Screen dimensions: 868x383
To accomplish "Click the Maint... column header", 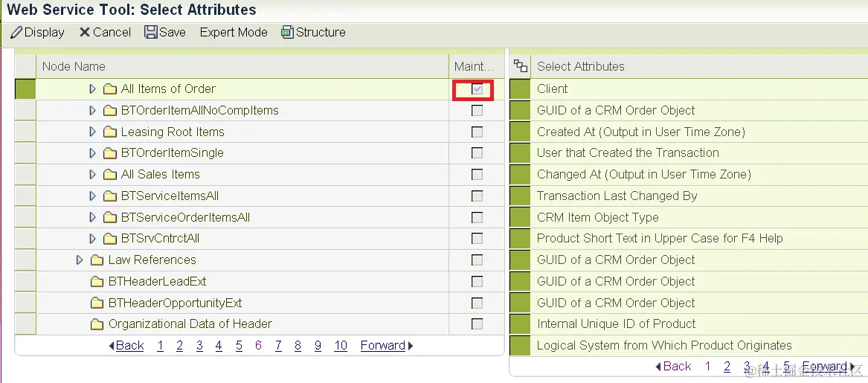I will point(476,66).
